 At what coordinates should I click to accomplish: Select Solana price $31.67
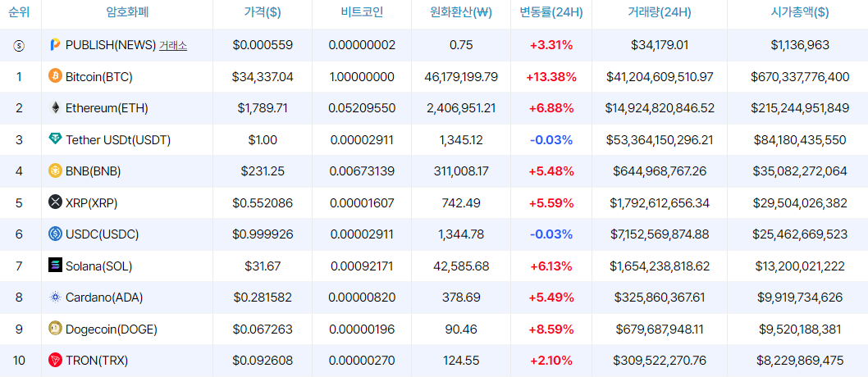click(263, 266)
